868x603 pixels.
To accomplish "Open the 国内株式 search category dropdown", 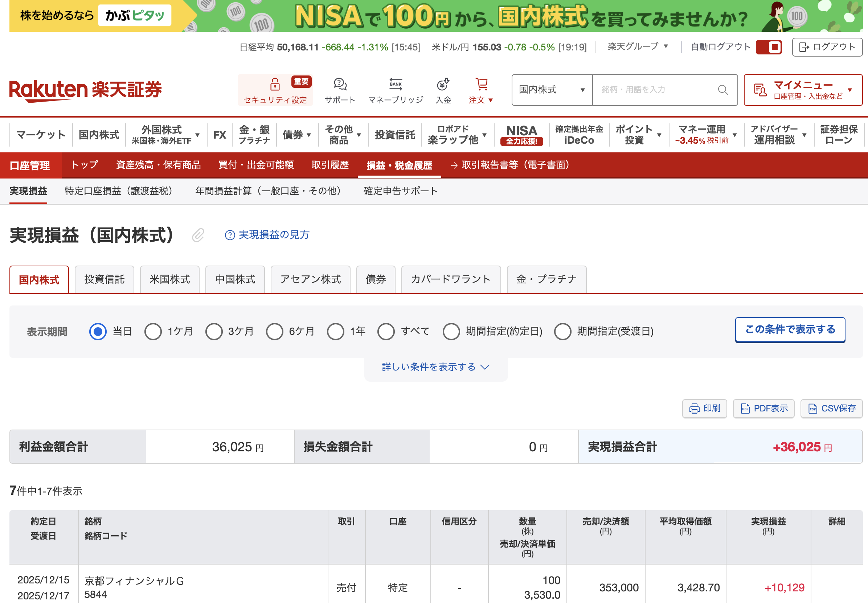I will coord(552,90).
